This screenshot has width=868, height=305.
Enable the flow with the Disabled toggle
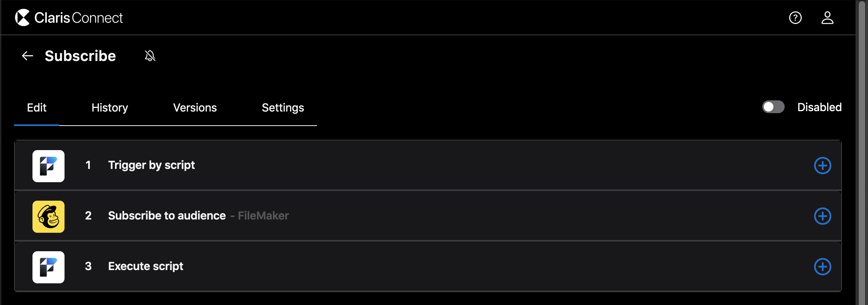pos(773,107)
